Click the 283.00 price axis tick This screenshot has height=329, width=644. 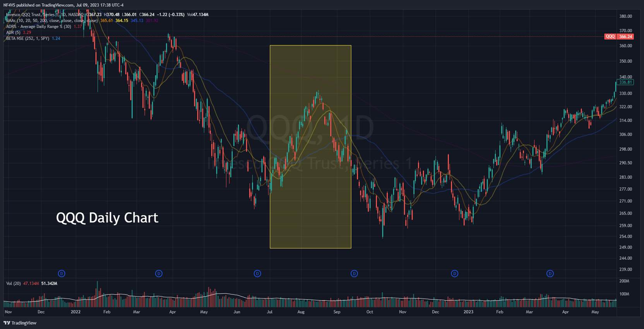pos(625,177)
